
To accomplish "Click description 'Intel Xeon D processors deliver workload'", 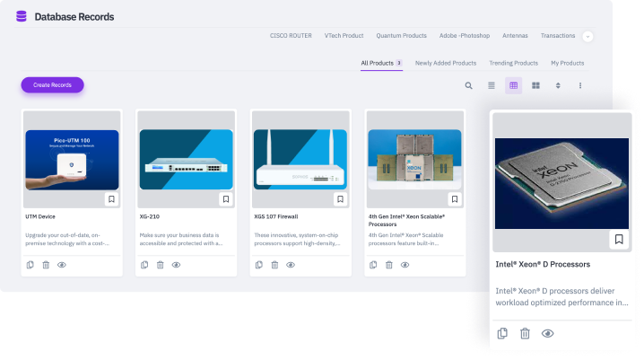I will tap(561, 297).
